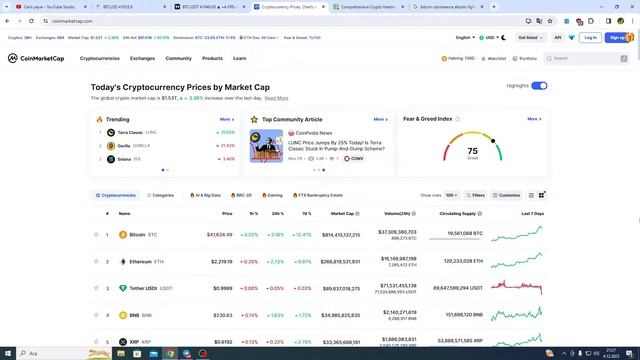Open the Windows Start menu

(x=7, y=353)
